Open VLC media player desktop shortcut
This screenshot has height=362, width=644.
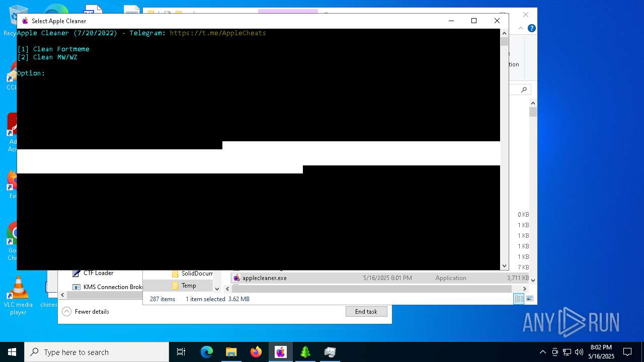click(x=18, y=296)
